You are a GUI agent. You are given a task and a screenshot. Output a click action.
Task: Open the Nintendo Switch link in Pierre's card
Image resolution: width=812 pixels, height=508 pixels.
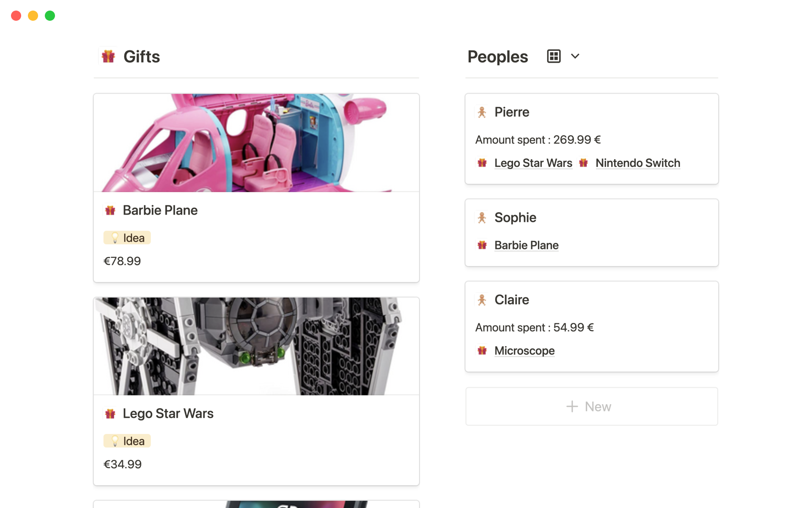coord(638,163)
